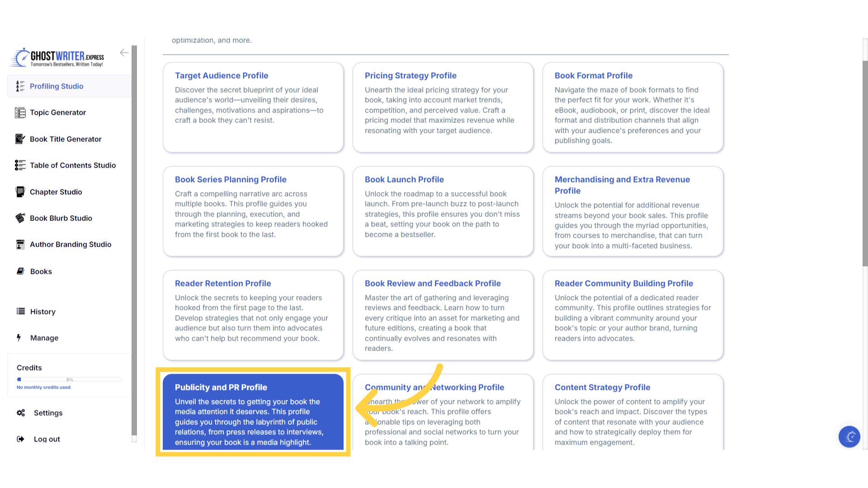Click the Credits usage progress bar
The height and width of the screenshot is (488, 868).
pyautogui.click(x=69, y=379)
